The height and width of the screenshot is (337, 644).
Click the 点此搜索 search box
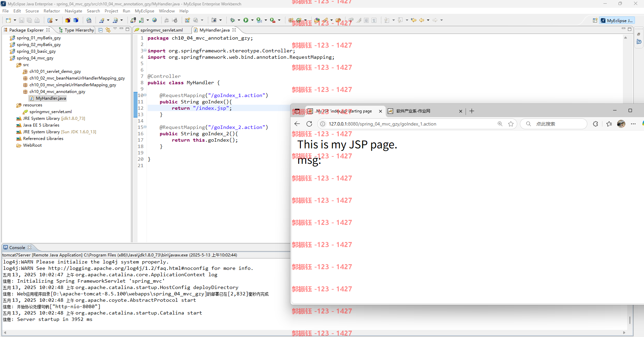pyautogui.click(x=553, y=124)
